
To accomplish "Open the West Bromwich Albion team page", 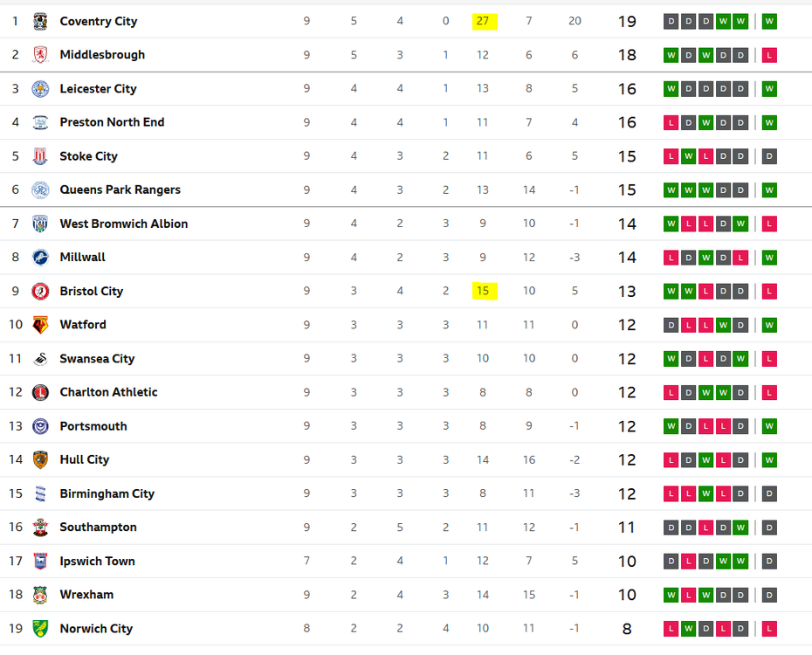I will pyautogui.click(x=124, y=224).
